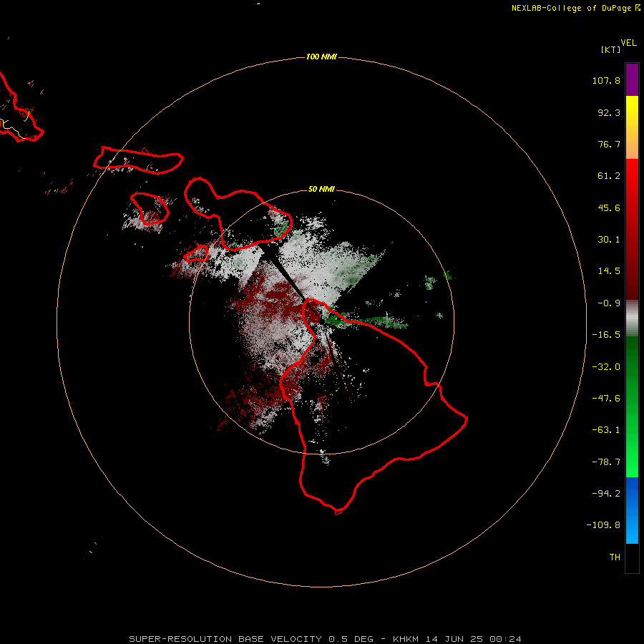Click the 30.1 velocity scale value

click(x=609, y=240)
